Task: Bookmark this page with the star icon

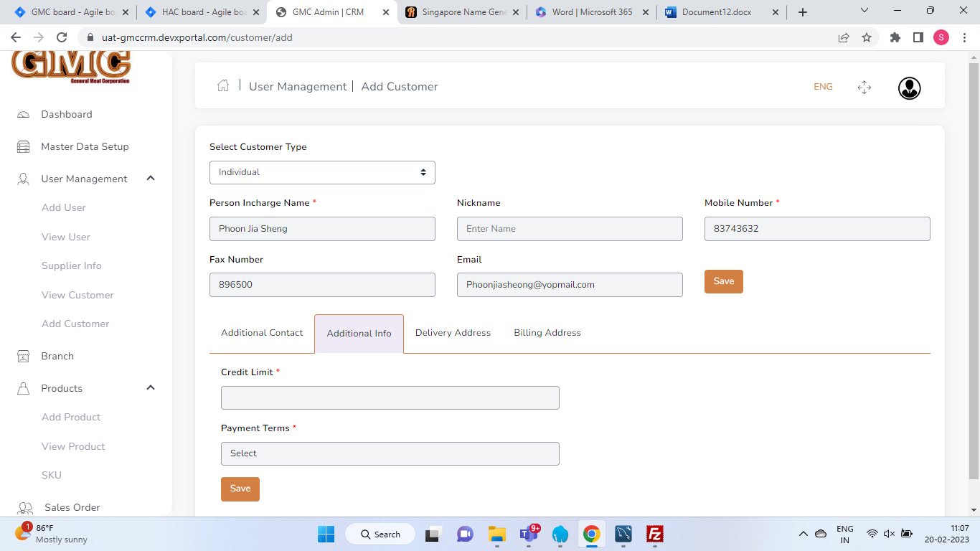Action: 867,37
